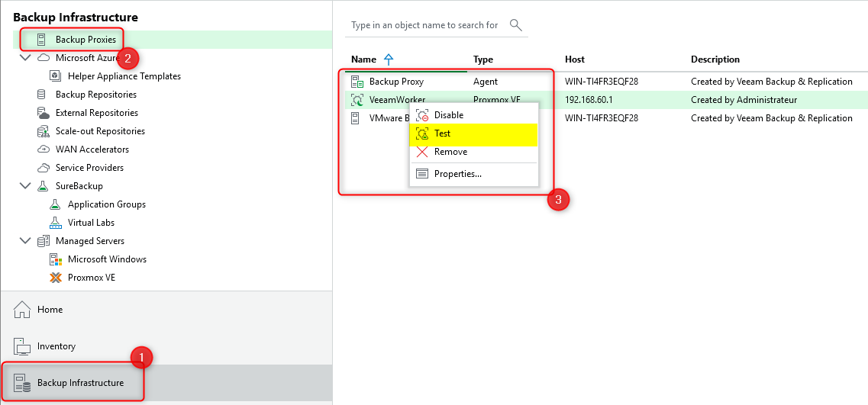This screenshot has width=868, height=405.
Task: Click the Disable icon in context menu
Action: click(x=422, y=115)
